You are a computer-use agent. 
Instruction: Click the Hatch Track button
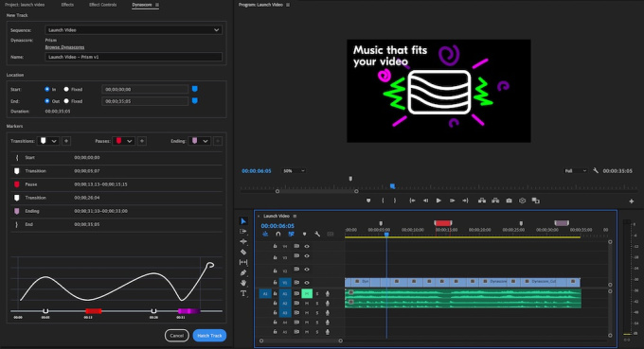[209, 336]
